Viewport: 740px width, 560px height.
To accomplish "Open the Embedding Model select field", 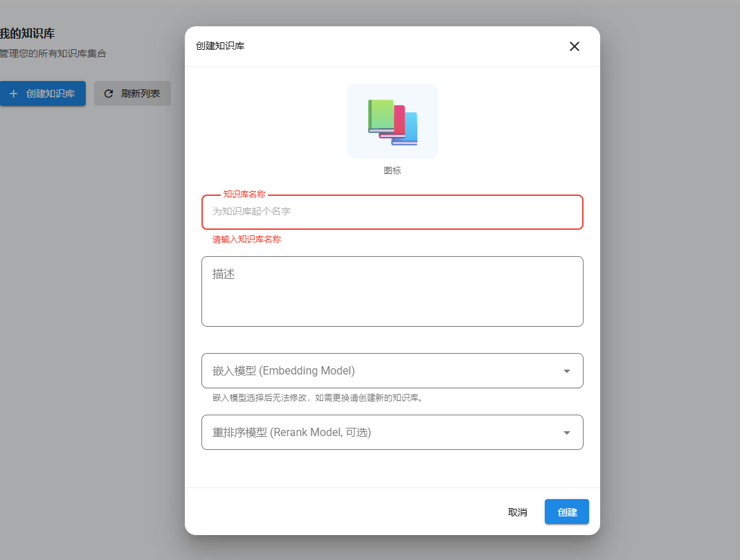I will 381,371.
